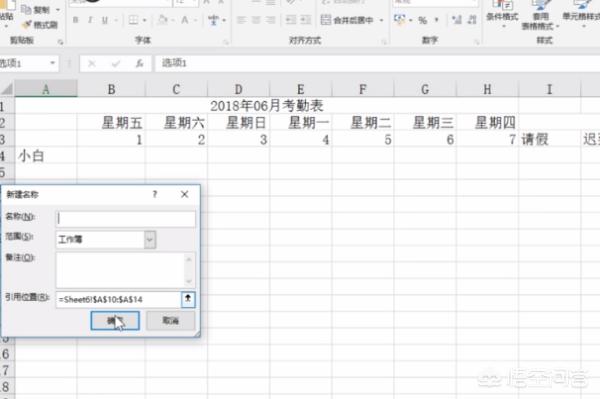
Task: Click the Decrease Indent icon
Action: 291,20
